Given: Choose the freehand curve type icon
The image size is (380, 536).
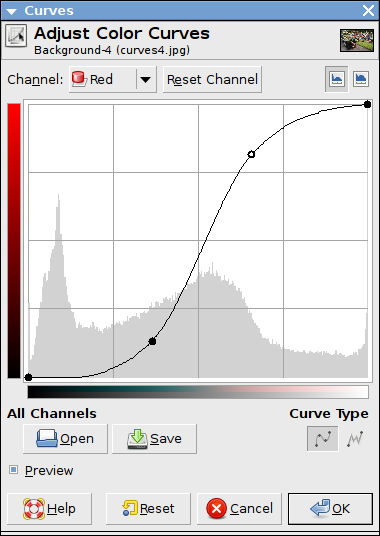Looking at the screenshot, I should 355,439.
